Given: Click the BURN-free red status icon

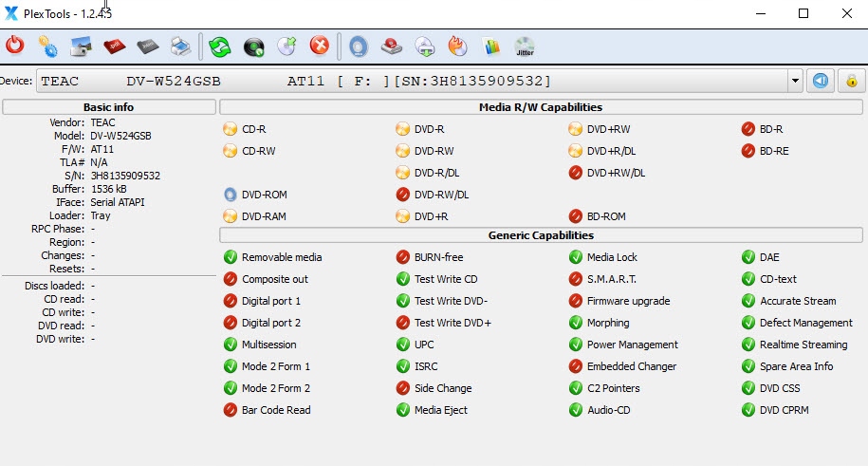Looking at the screenshot, I should pos(402,257).
